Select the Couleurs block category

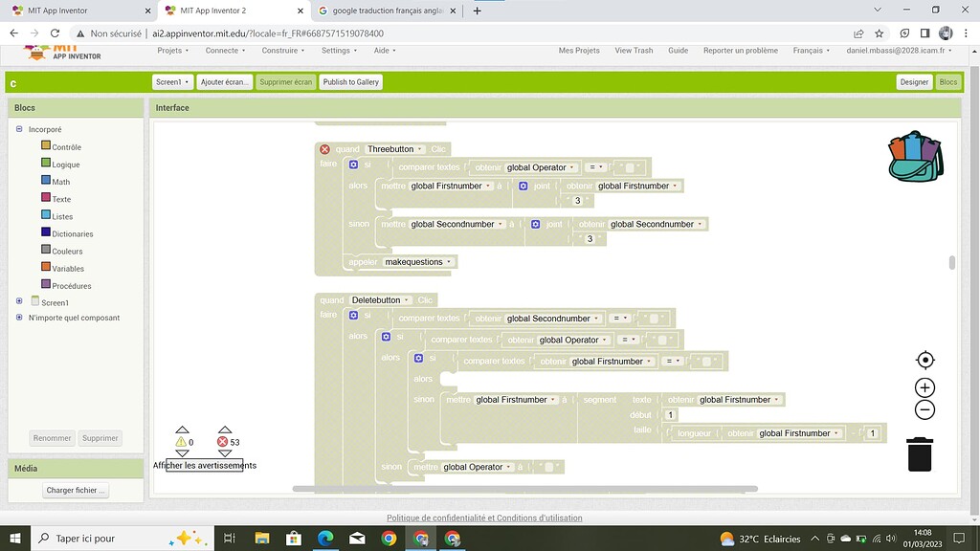67,252
